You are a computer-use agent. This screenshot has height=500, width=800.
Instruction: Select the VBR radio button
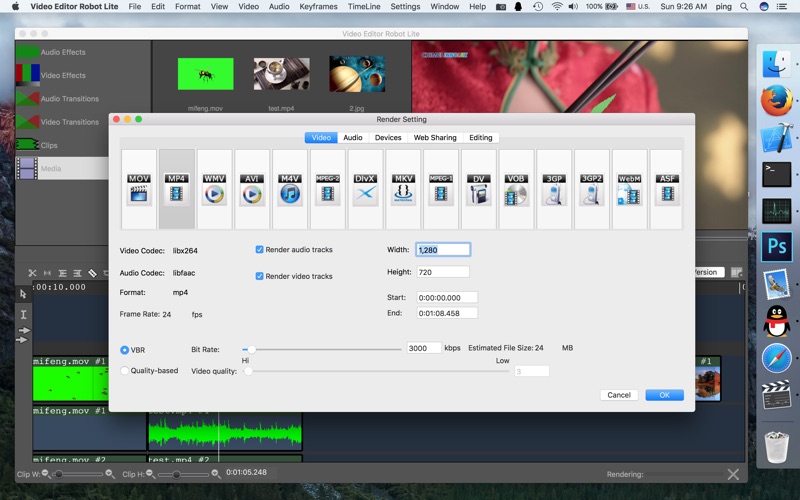coord(124,350)
